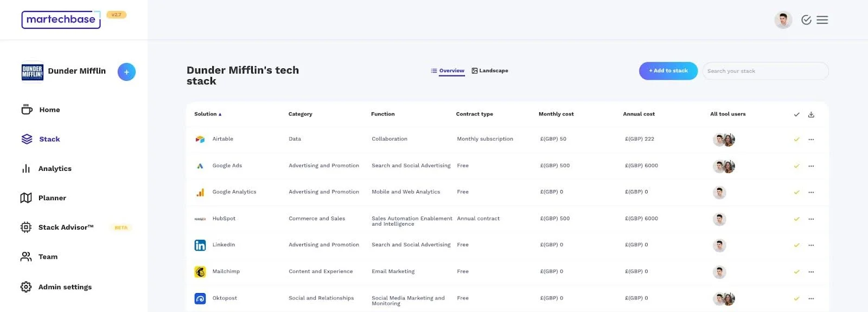Click the user avatar in HubSpot row
This screenshot has height=312, width=868.
(719, 219)
